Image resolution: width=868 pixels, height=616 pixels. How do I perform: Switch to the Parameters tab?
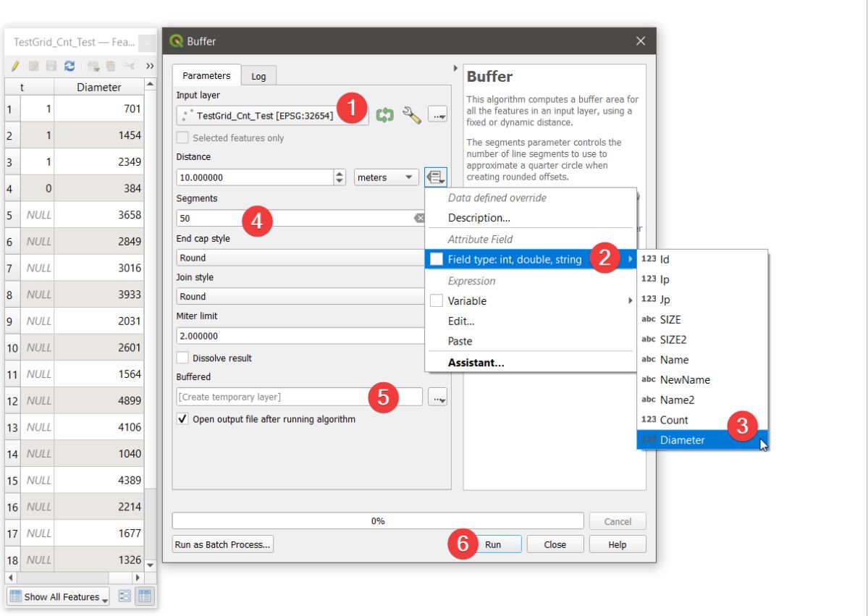pos(206,75)
